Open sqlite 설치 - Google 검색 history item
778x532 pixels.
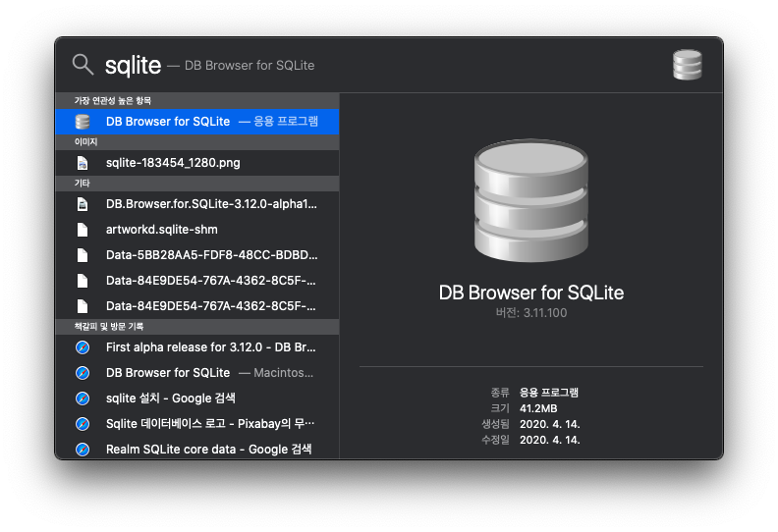(197, 399)
